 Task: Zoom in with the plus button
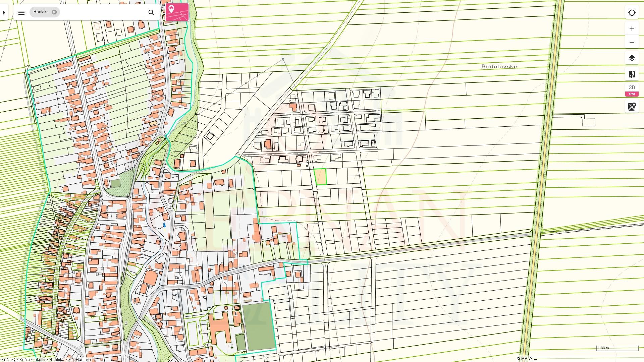[x=632, y=29]
